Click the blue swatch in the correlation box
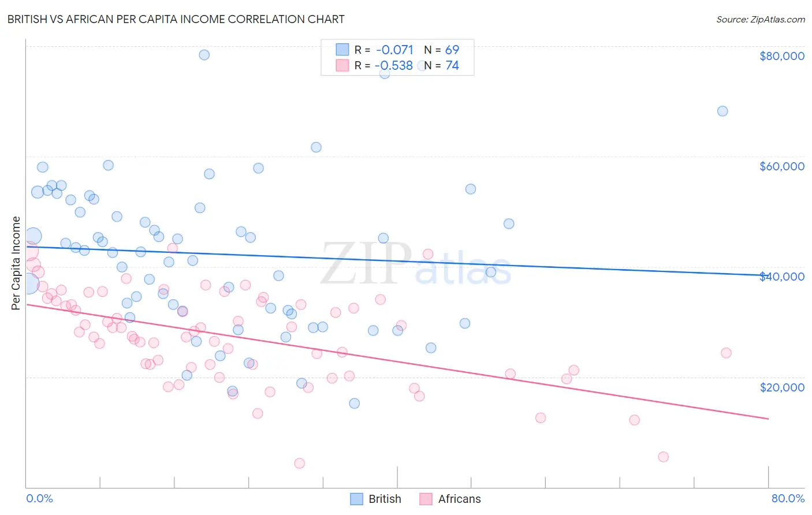The width and height of the screenshot is (812, 515). (x=342, y=50)
